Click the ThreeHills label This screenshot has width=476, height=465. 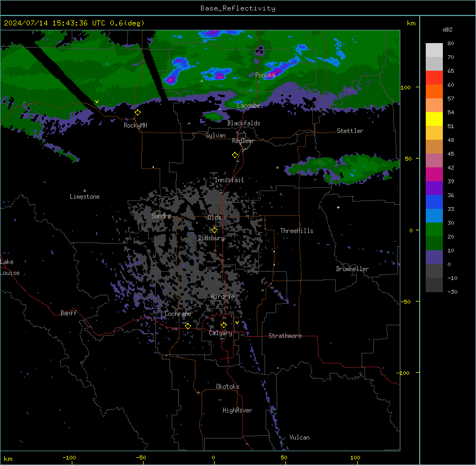pos(297,231)
